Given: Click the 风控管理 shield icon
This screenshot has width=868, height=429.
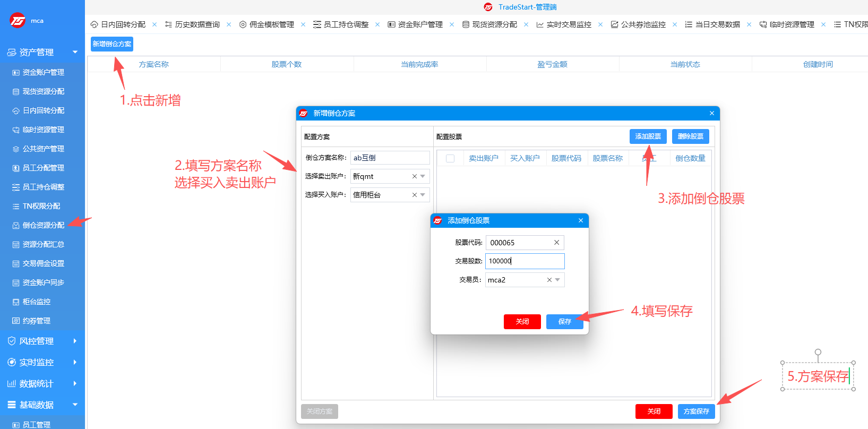Looking at the screenshot, I should pyautogui.click(x=12, y=341).
